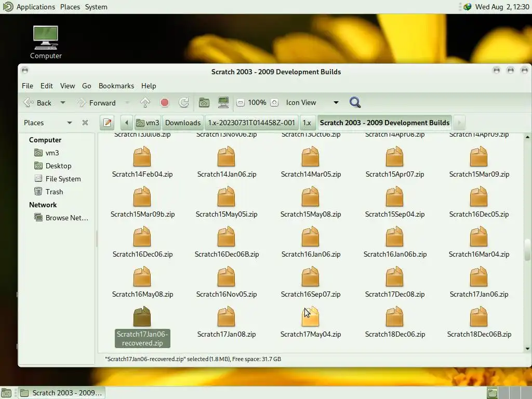Click the Back button
The height and width of the screenshot is (399, 532).
coord(37,102)
